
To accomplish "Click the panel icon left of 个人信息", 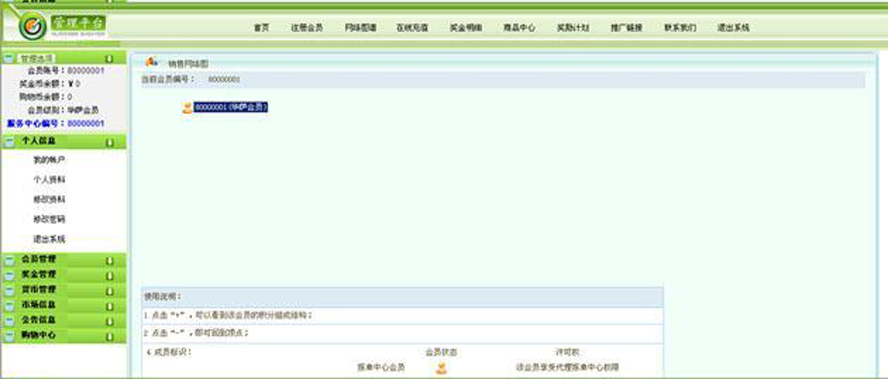I will [9, 142].
